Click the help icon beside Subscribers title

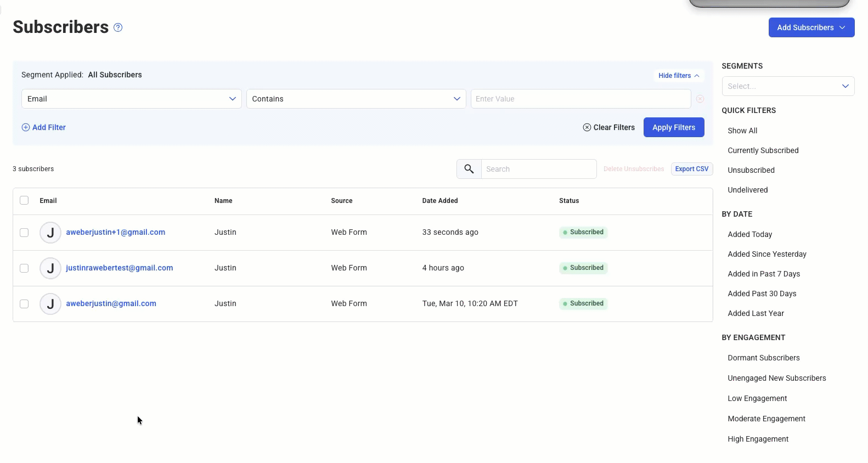[118, 27]
